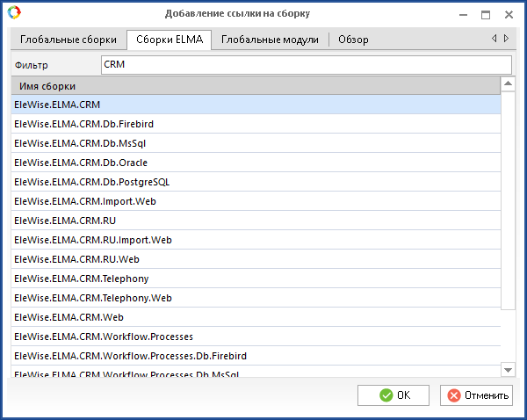
Task: Click the scrollbar down arrow
Action: click(508, 369)
